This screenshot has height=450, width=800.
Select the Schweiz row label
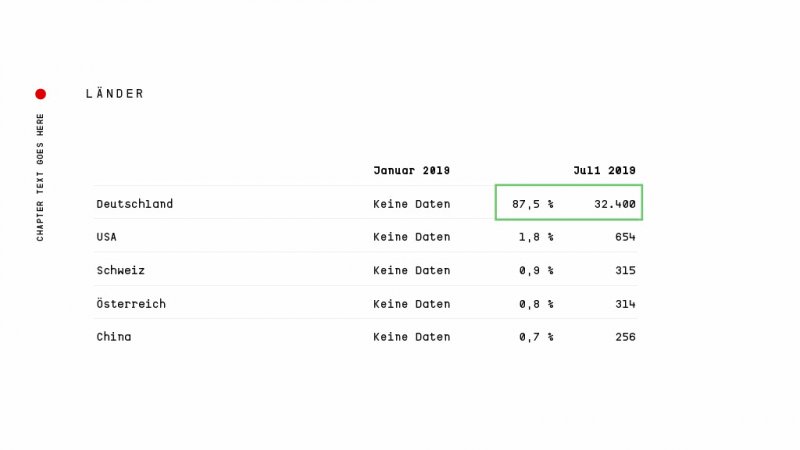pyautogui.click(x=120, y=270)
